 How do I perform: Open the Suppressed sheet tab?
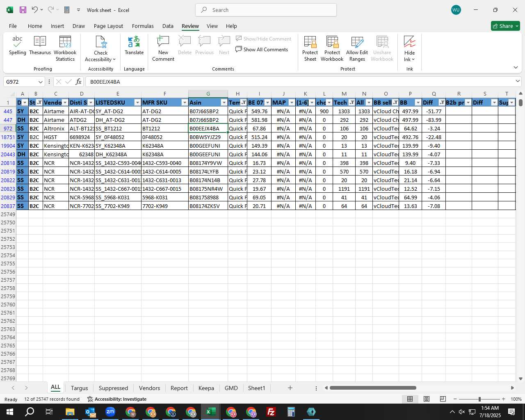click(x=113, y=388)
